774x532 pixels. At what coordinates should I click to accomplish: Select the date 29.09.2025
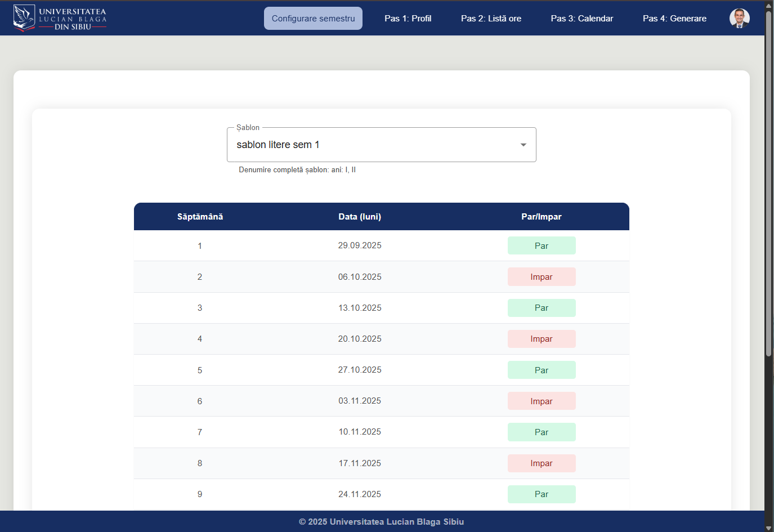coord(360,245)
